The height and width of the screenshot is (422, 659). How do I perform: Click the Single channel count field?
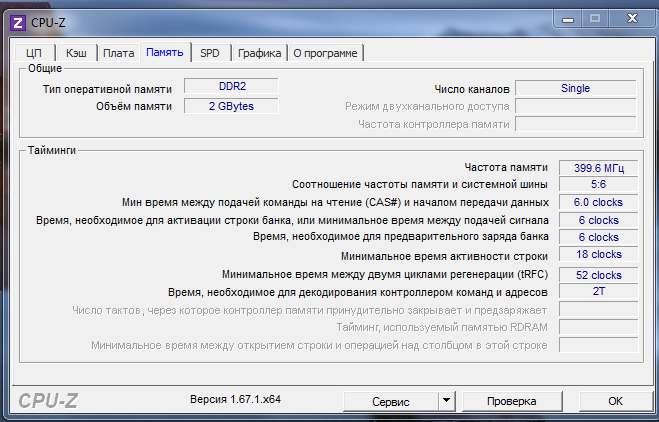[x=576, y=88]
